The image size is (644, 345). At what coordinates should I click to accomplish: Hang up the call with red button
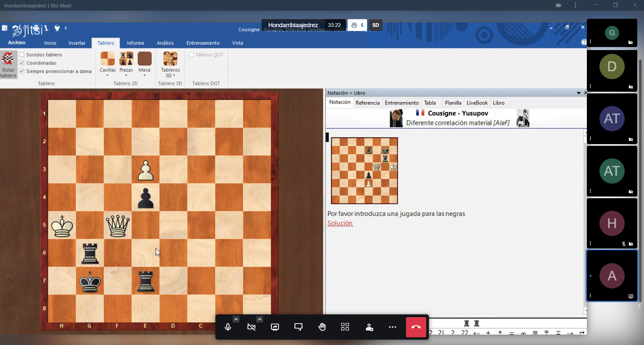pyautogui.click(x=416, y=327)
